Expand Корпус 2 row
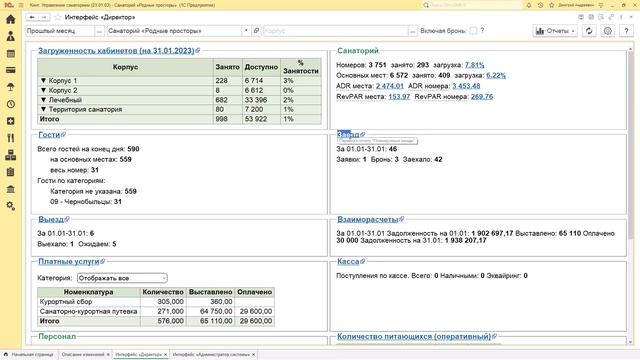Image resolution: width=640 pixels, height=360 pixels. click(43, 90)
